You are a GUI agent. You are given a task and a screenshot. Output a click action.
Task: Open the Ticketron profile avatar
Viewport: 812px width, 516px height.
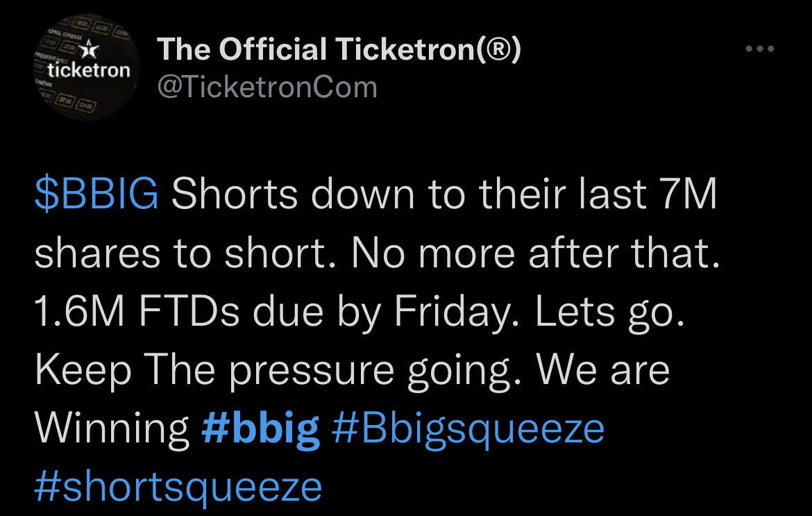(x=87, y=67)
